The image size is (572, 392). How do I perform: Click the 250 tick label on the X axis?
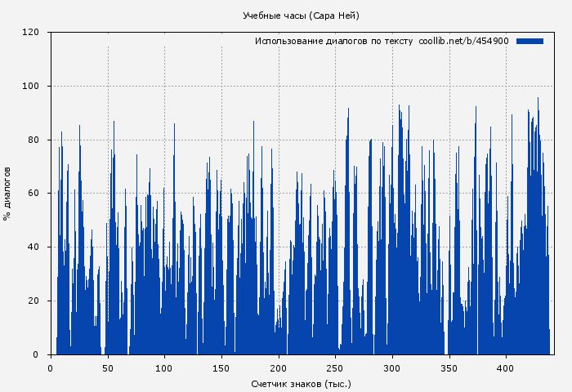pyautogui.click(x=336, y=367)
